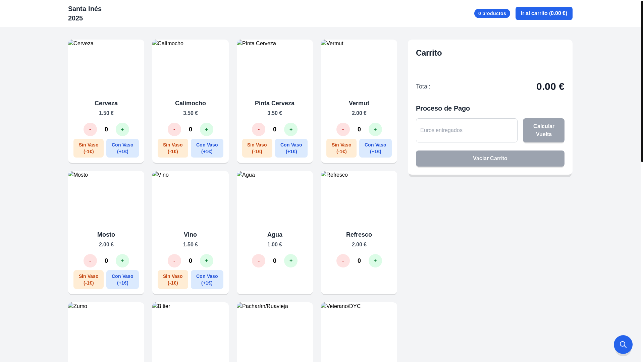Click the Cerveza product image
The height and width of the screenshot is (362, 644).
106,66
